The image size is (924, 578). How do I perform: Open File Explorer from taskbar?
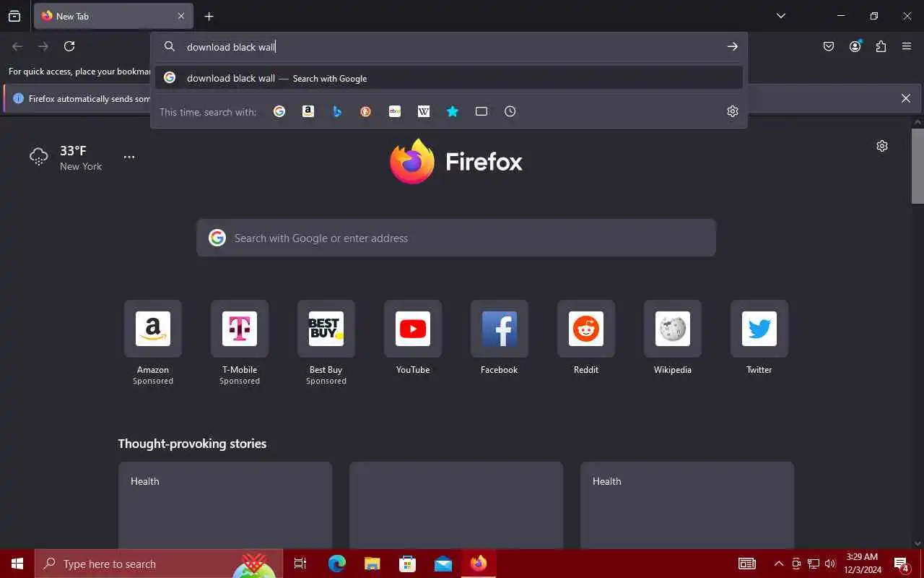tap(372, 564)
